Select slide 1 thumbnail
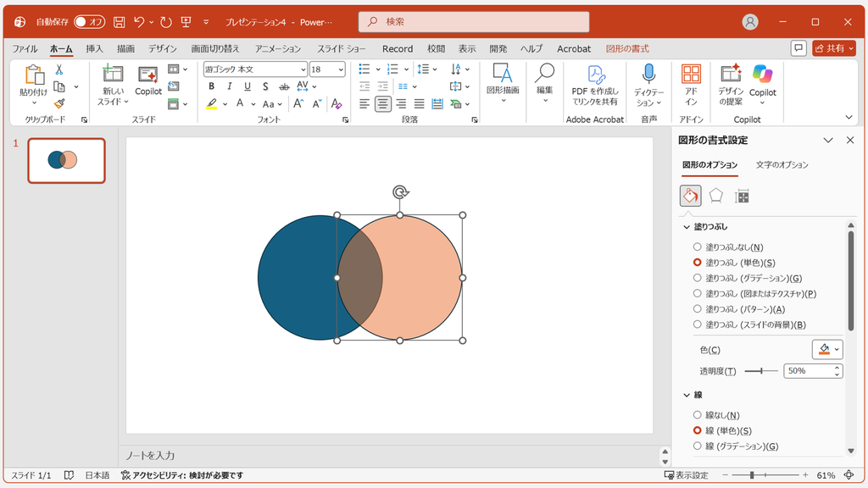Screen dimensions: 868x488 (66, 160)
